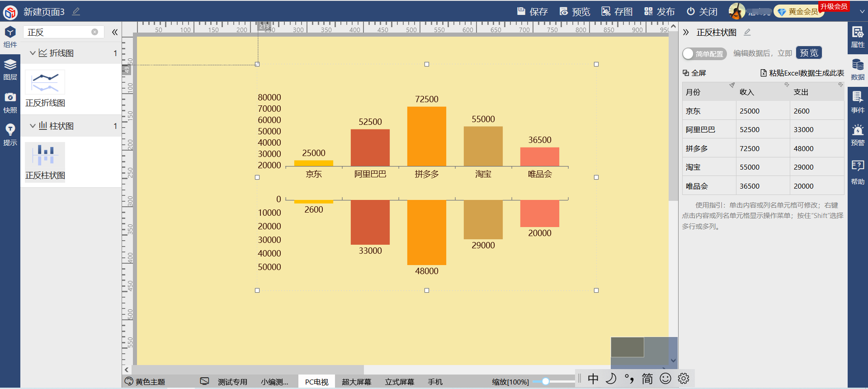Image resolution: width=868 pixels, height=389 pixels.
Task: Collapse the 折线图 category
Action: click(x=33, y=53)
